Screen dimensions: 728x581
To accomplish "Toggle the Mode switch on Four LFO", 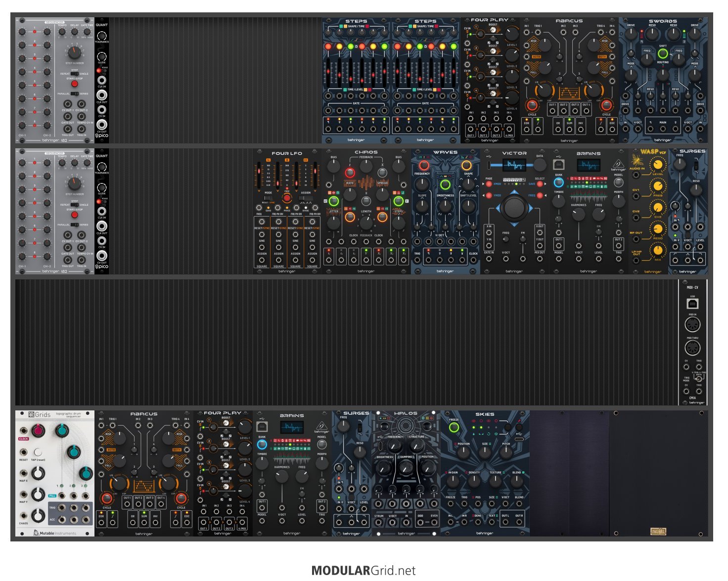I will 269,198.
